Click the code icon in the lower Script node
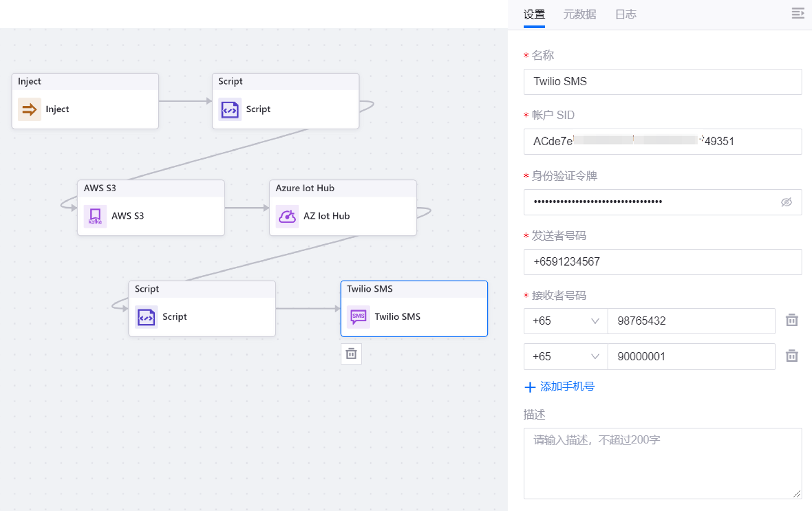The width and height of the screenshot is (812, 511). (x=146, y=317)
